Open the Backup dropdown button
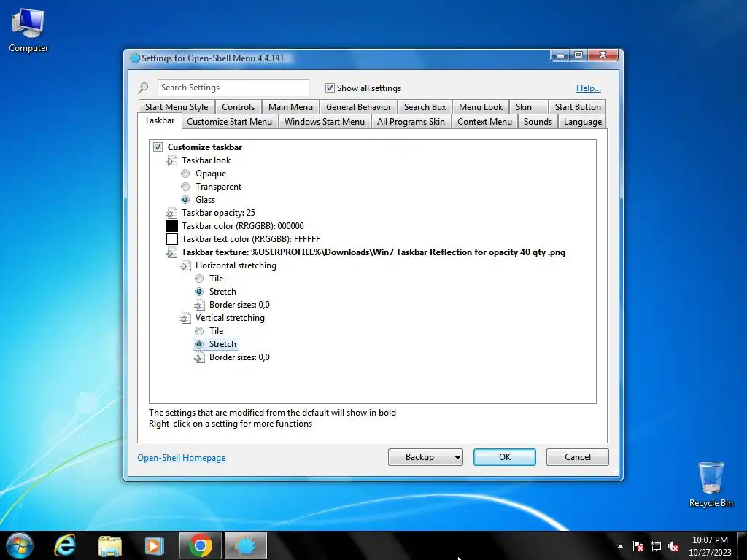Image resolution: width=747 pixels, height=560 pixels. click(x=425, y=457)
